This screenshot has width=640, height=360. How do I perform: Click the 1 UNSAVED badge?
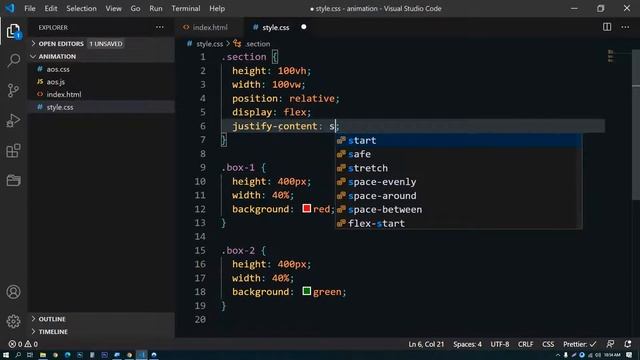tap(106, 44)
